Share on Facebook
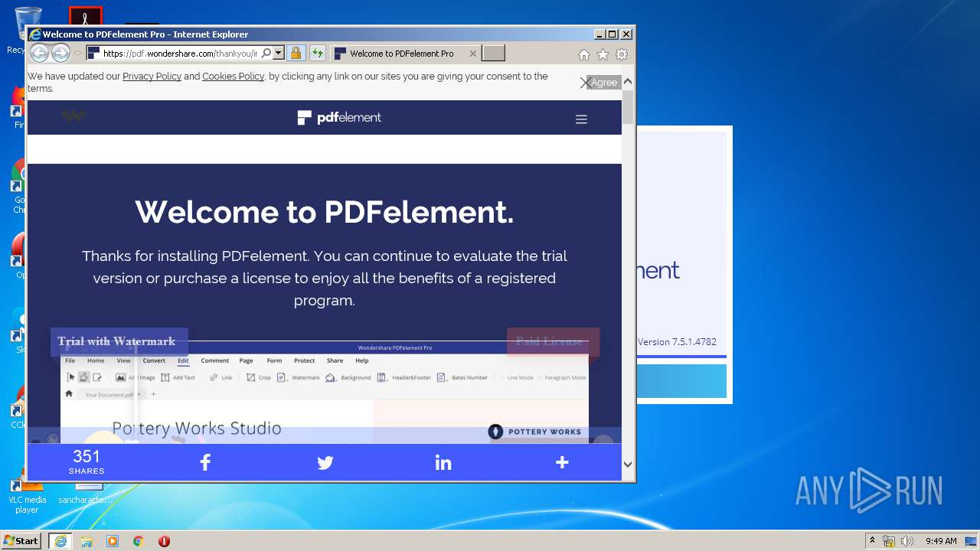The height and width of the screenshot is (551, 980). click(x=205, y=462)
